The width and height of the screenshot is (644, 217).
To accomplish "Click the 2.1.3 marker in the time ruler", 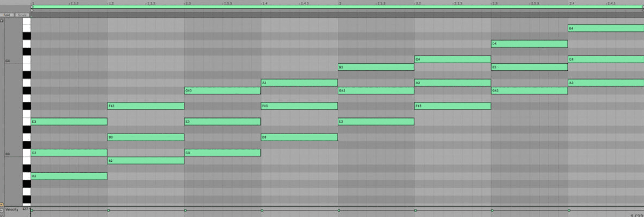I will [x=381, y=3].
